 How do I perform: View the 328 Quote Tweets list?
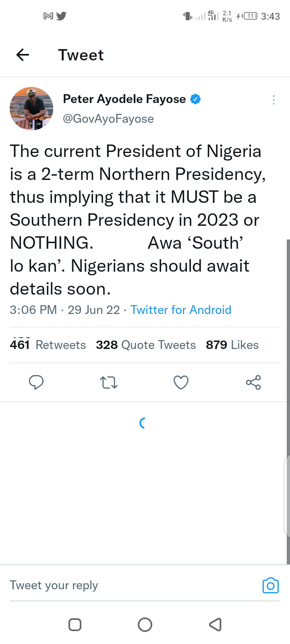[x=146, y=345]
